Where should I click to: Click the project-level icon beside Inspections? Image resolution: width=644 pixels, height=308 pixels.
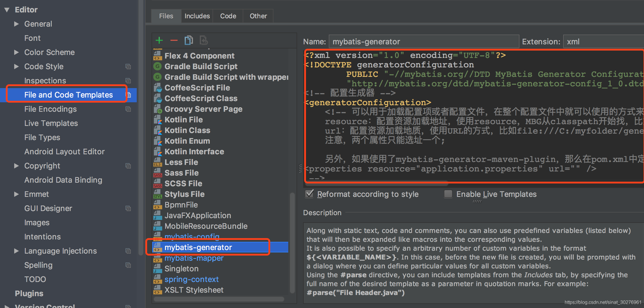(x=128, y=81)
